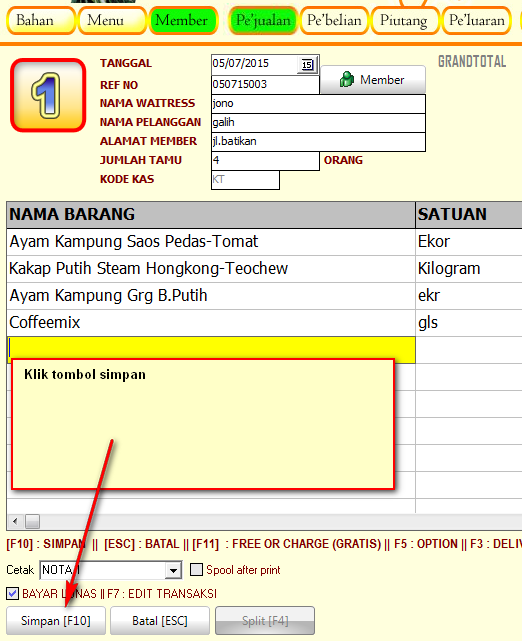Expand the Cetak nota dropdown

click(x=173, y=570)
